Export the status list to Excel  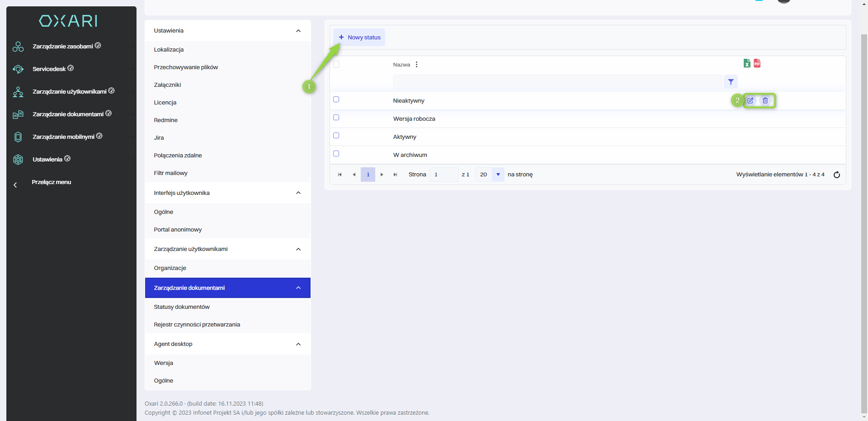747,64
